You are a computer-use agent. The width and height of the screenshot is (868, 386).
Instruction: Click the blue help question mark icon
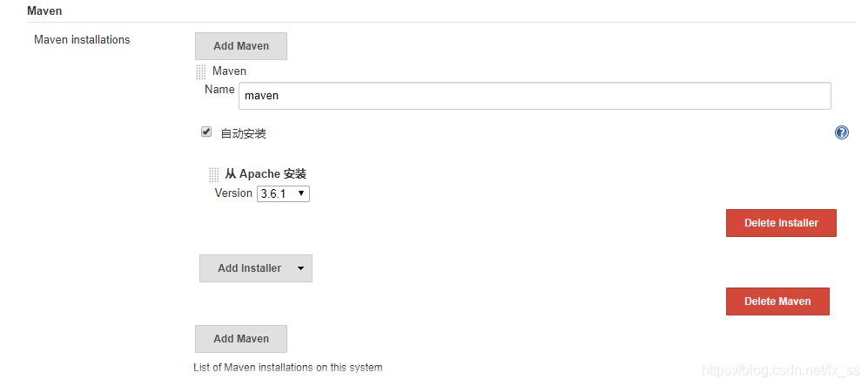pyautogui.click(x=841, y=132)
